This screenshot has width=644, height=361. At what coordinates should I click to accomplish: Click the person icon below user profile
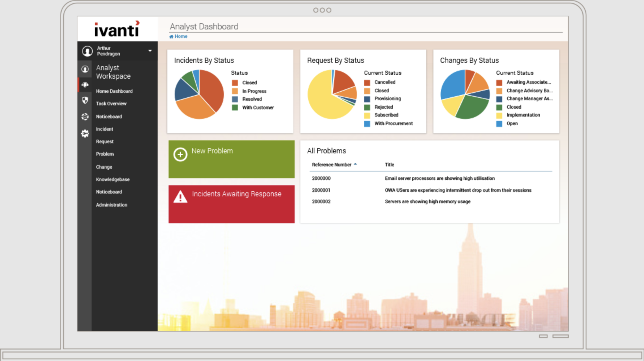pos(85,69)
